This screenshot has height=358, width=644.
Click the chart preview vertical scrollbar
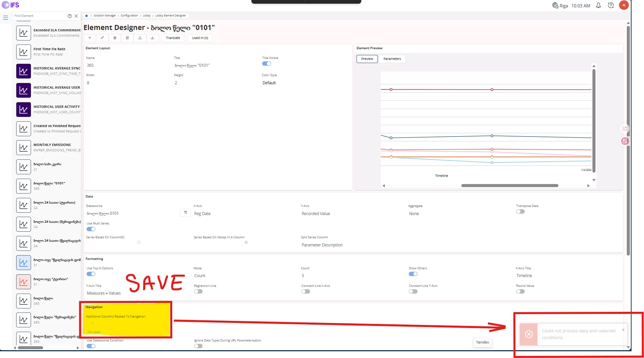point(594,120)
